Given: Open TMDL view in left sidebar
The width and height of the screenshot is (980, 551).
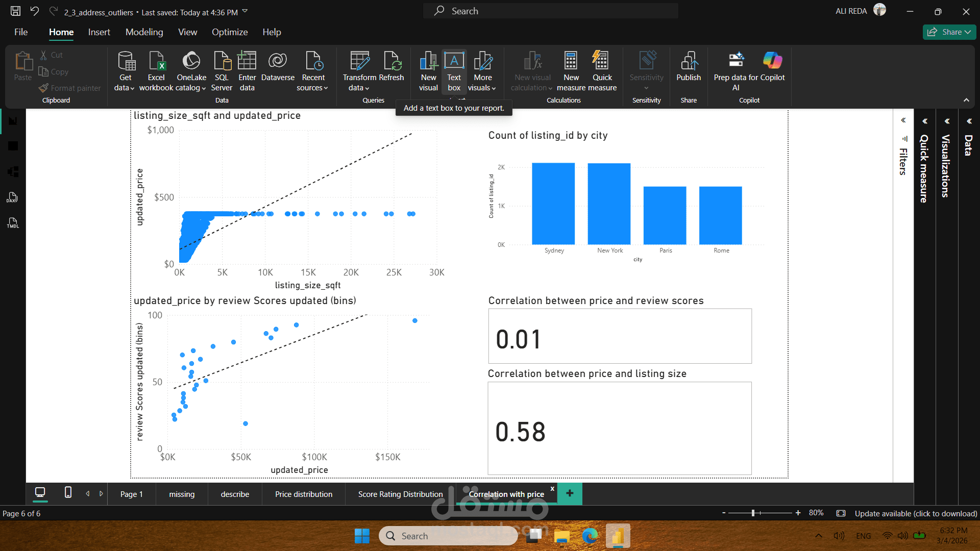Looking at the screenshot, I should coord(13,223).
